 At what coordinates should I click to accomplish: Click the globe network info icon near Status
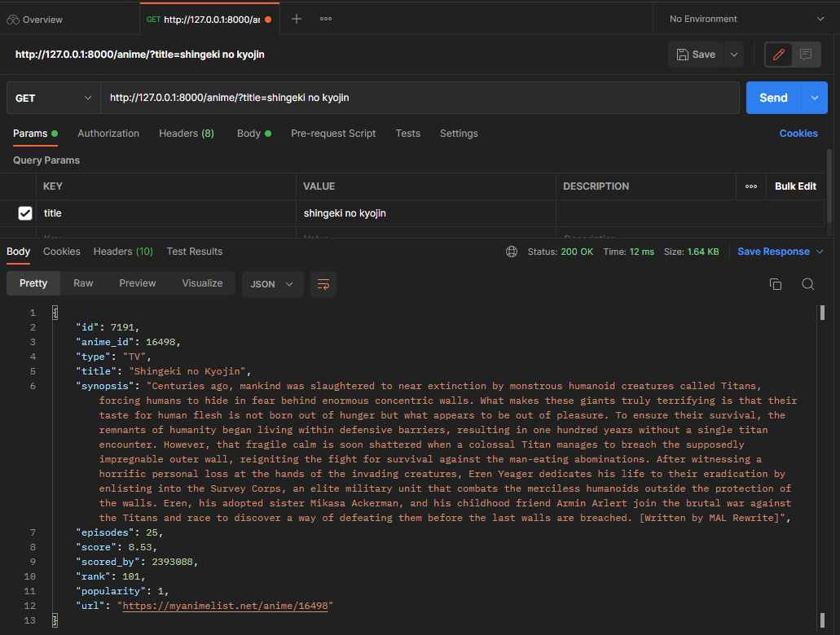(512, 252)
